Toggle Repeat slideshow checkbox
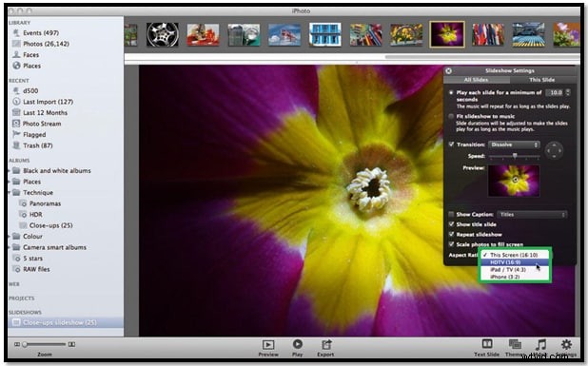 click(x=451, y=234)
